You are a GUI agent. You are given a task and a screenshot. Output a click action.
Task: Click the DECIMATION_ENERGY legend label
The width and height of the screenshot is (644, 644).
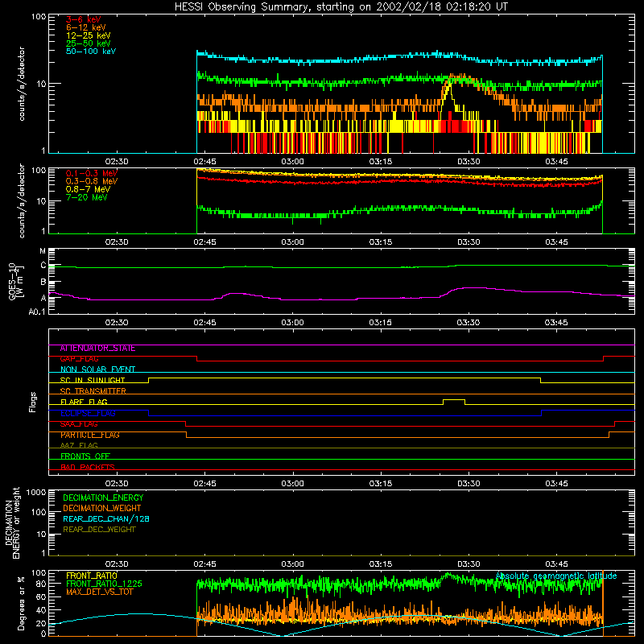pyautogui.click(x=103, y=497)
